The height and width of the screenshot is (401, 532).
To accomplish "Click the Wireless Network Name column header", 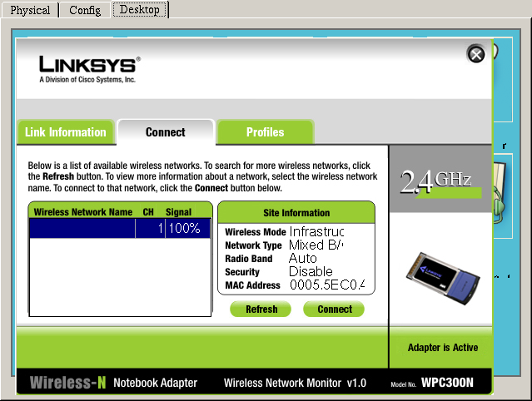I will click(x=82, y=212).
